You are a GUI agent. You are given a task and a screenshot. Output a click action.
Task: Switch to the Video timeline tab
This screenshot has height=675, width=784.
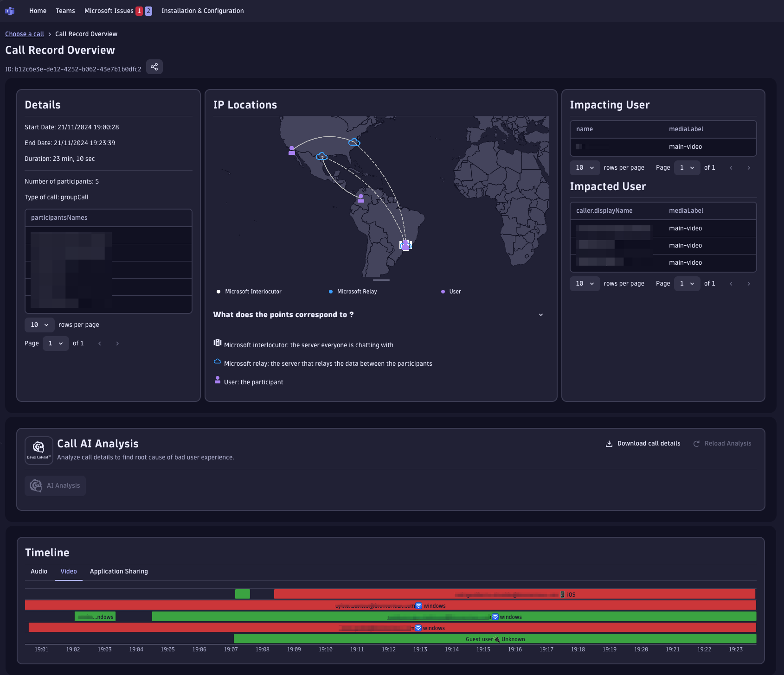(x=69, y=572)
